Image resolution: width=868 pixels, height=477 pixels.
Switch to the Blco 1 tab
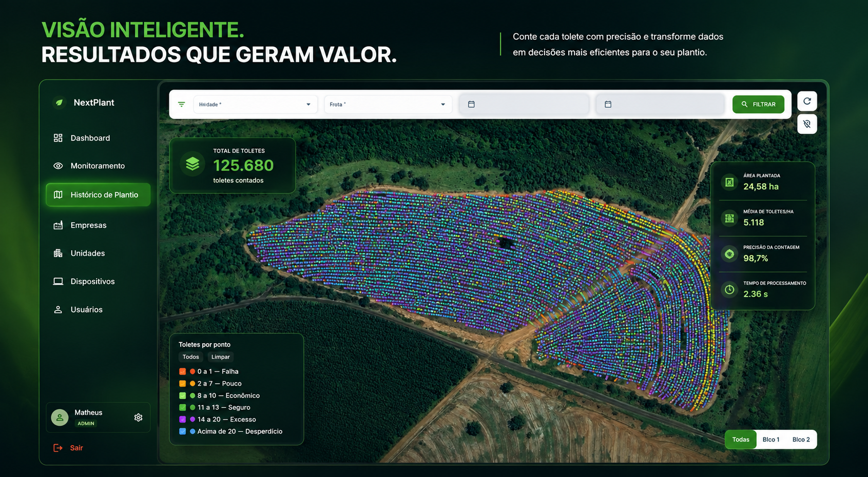pos(771,440)
